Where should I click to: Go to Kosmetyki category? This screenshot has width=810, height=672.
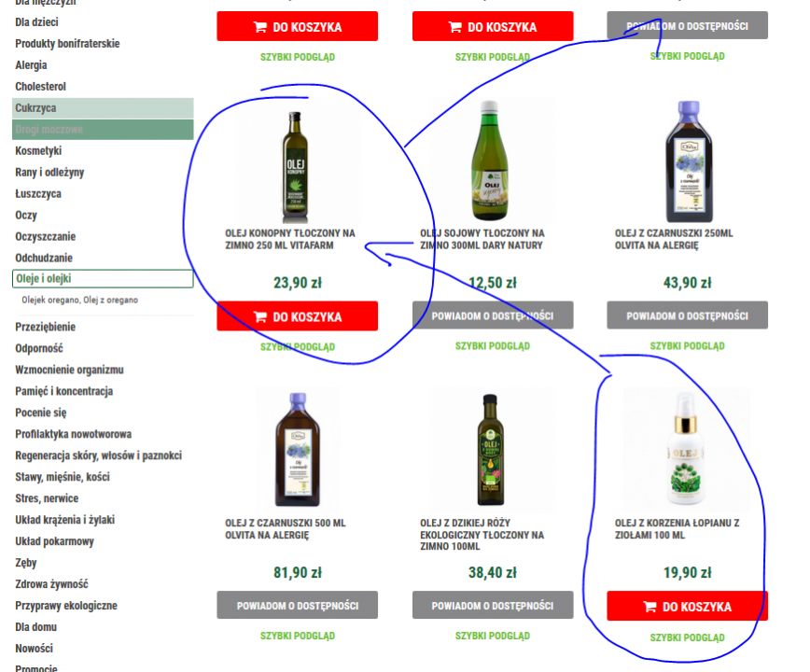point(38,151)
